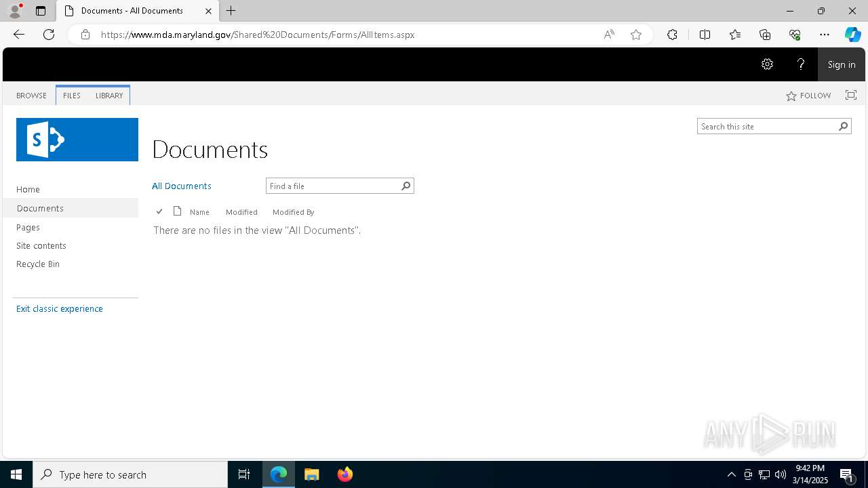Switch to the BROWSE ribbon tab
Viewport: 868px width, 488px height.
point(32,96)
